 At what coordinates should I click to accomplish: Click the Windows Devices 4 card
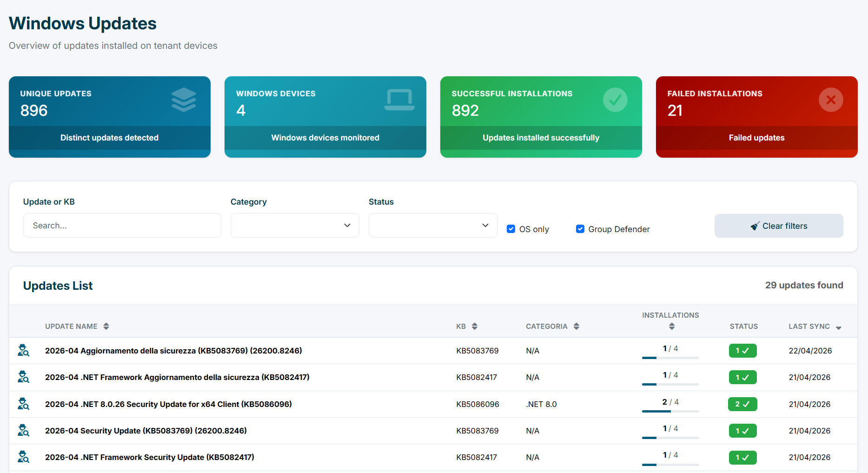[x=325, y=117]
